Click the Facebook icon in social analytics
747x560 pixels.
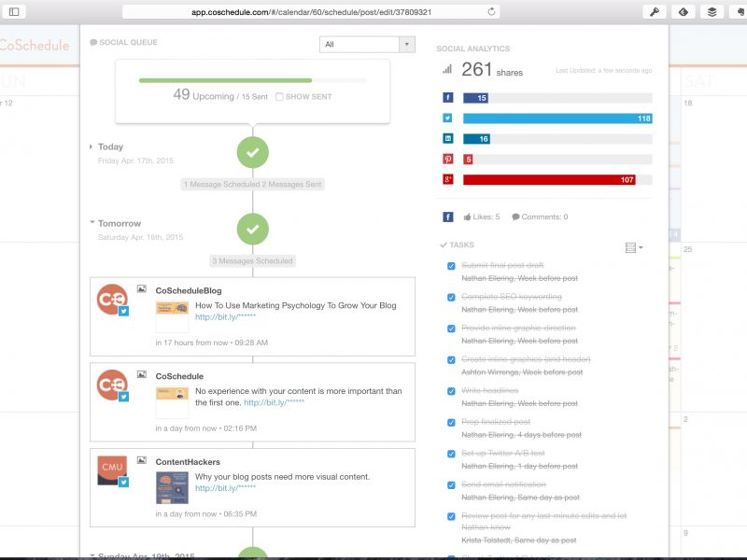(448, 98)
